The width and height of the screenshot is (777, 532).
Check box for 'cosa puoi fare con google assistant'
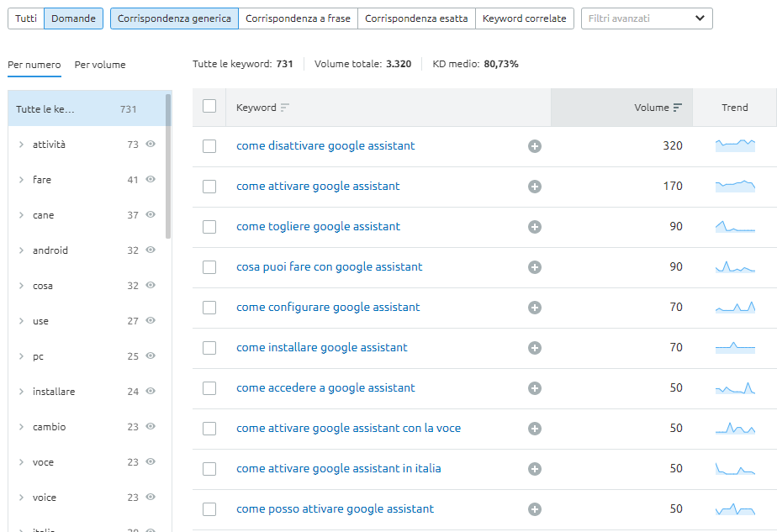point(209,267)
